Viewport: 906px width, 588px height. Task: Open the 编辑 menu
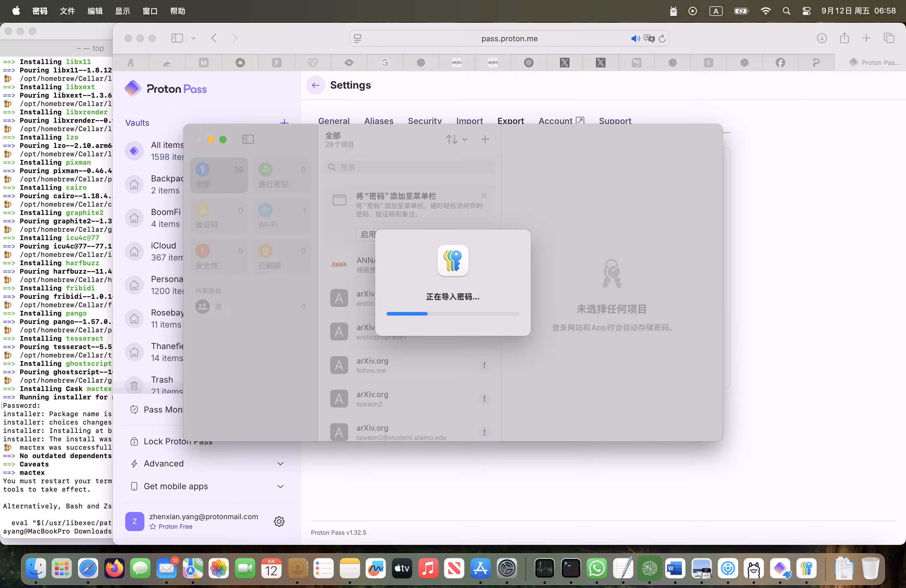pyautogui.click(x=95, y=11)
